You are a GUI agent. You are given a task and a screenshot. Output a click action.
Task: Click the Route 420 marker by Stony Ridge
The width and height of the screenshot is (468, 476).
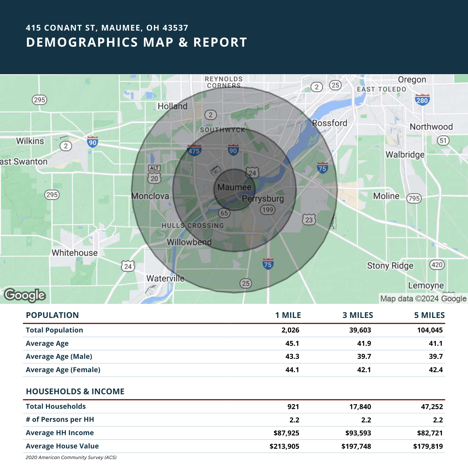[x=437, y=265]
